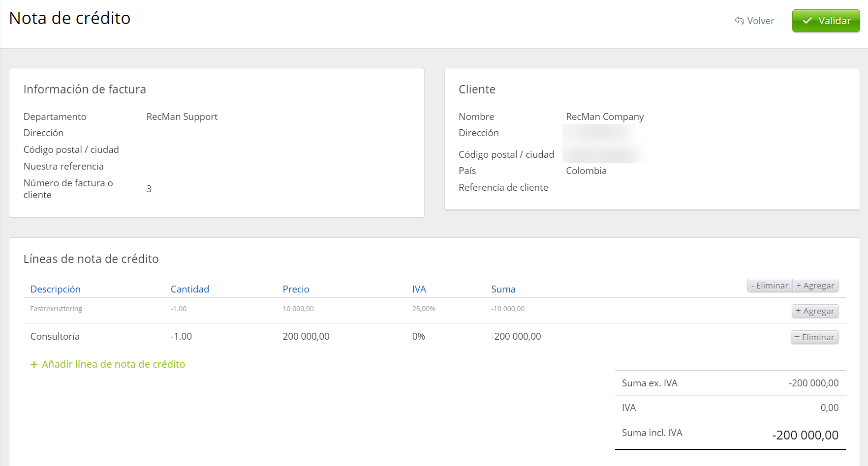Click the Referencia de cliente label
Screen dimensions: 868x466
[x=503, y=187]
